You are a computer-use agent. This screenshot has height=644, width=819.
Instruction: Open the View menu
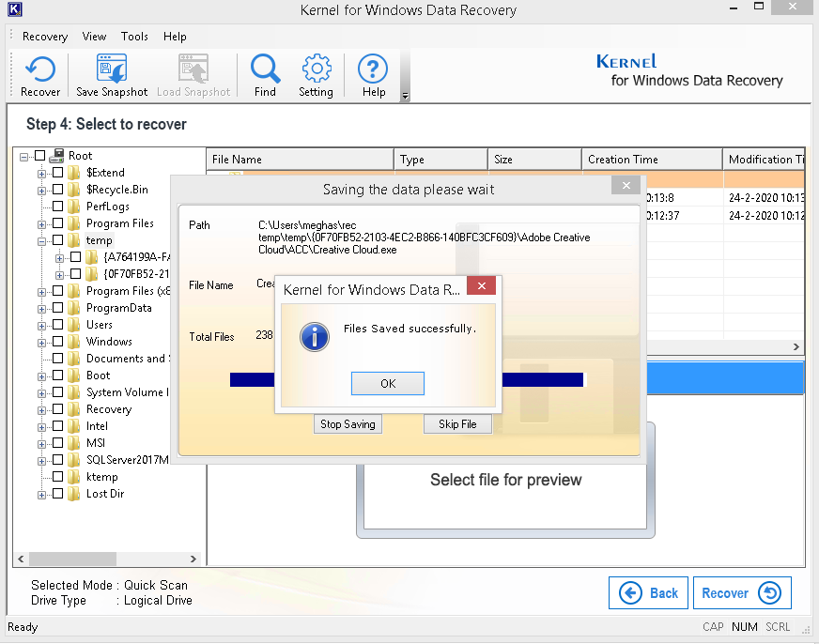click(x=94, y=37)
